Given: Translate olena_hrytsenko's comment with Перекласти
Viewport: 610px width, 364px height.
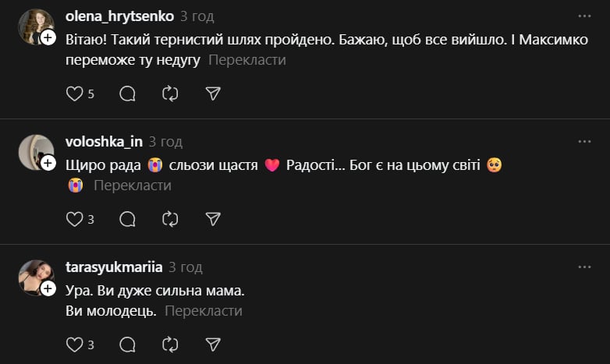Looking at the screenshot, I should click(x=247, y=60).
